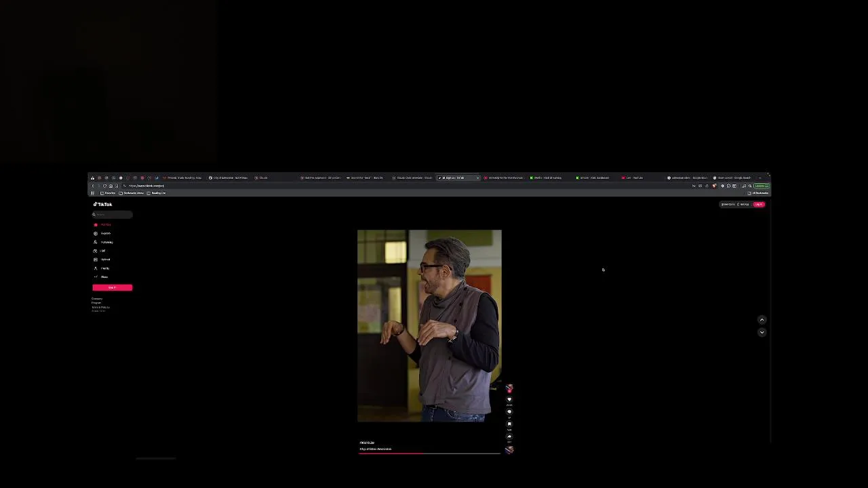The image size is (868, 488).
Task: Open the Program footer link
Action: pyautogui.click(x=96, y=303)
